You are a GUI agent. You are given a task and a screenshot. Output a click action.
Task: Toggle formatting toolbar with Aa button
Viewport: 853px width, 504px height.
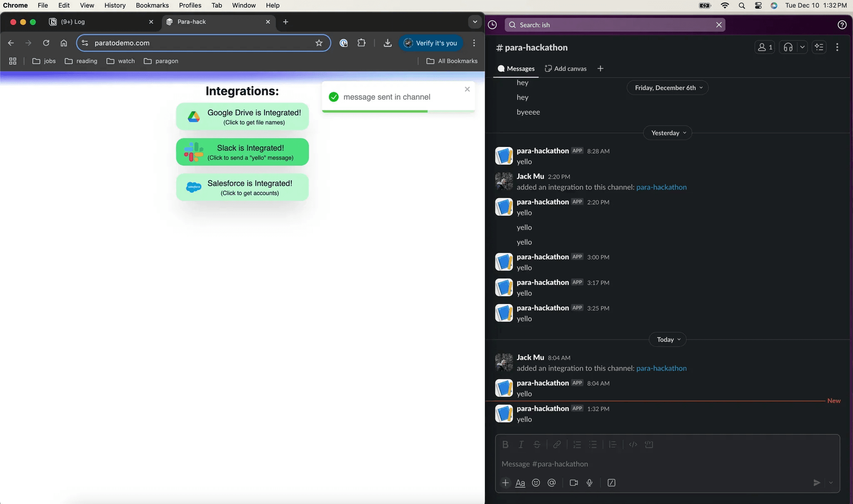(x=520, y=483)
